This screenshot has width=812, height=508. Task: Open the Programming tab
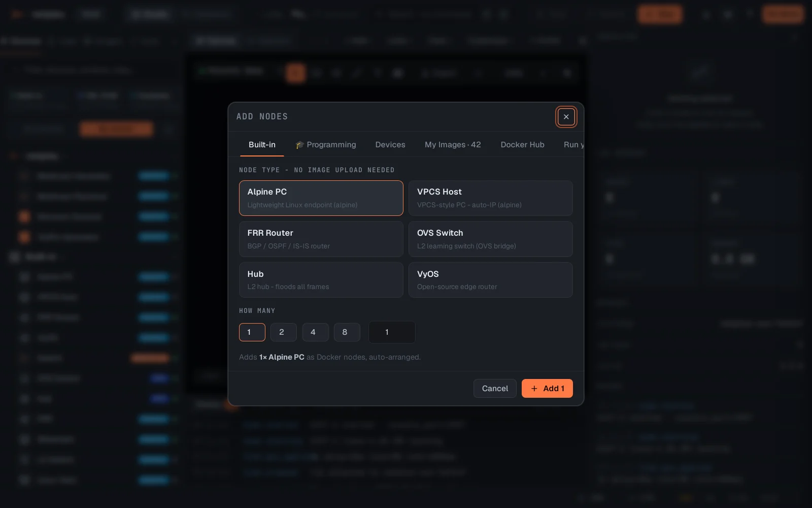[326, 145]
